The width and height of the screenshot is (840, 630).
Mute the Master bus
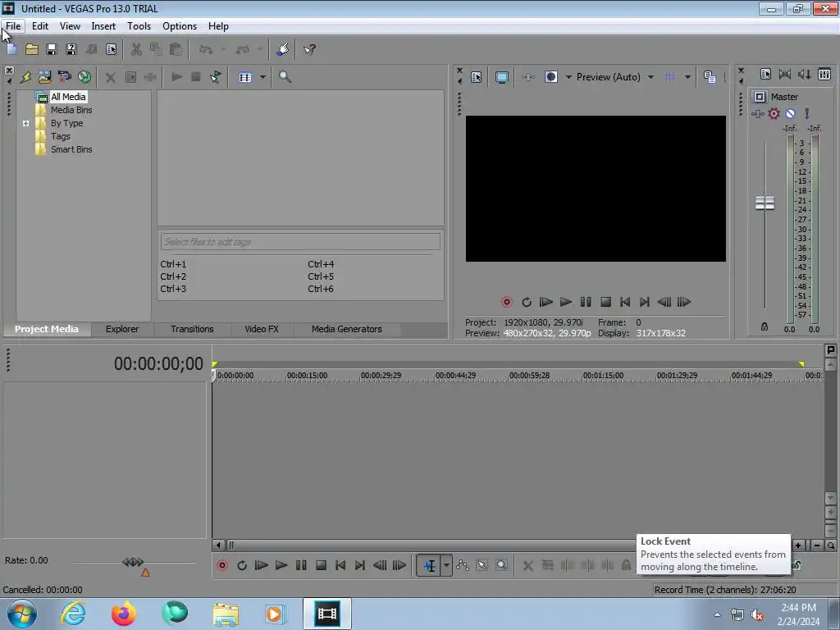[x=790, y=113]
